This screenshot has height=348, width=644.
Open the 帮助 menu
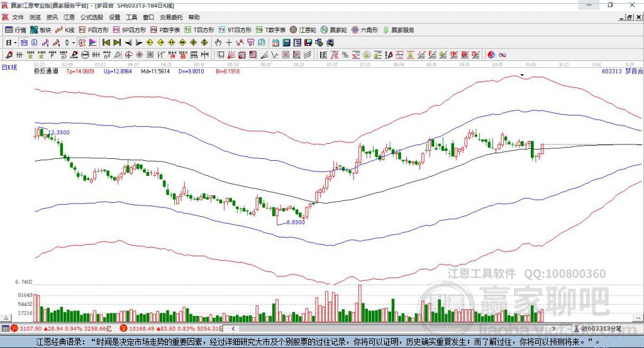point(194,17)
